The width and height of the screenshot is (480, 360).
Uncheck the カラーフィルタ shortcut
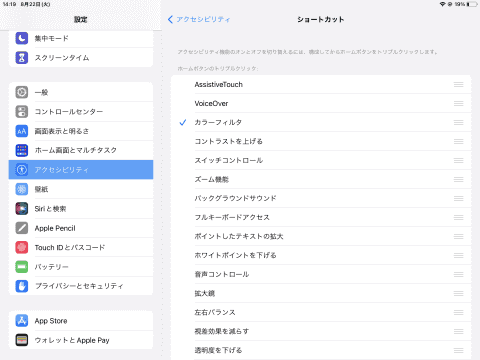(x=321, y=122)
